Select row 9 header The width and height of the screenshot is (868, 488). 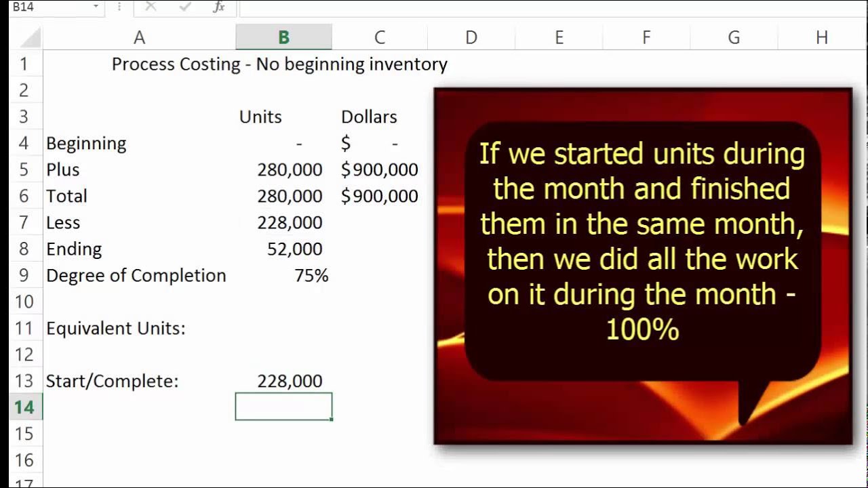(x=24, y=275)
